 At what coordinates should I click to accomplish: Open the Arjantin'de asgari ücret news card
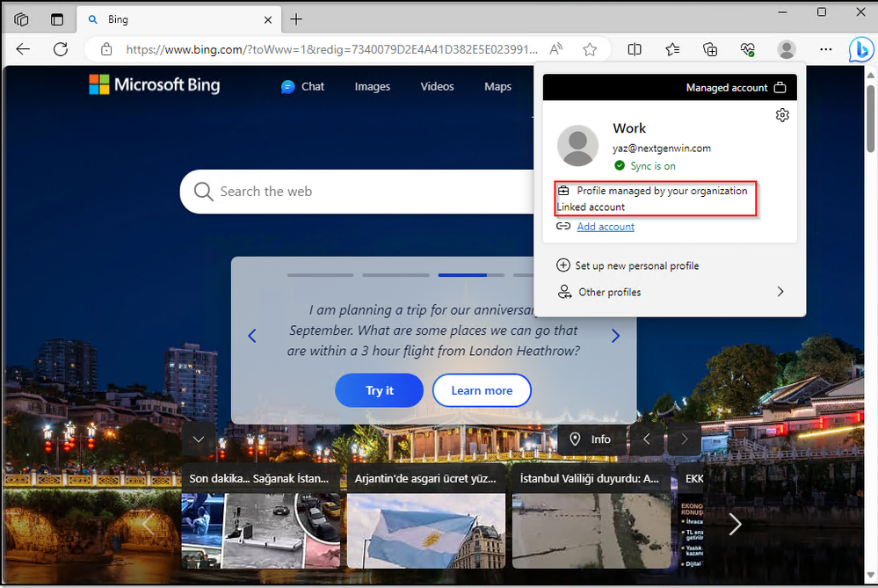pos(426,516)
